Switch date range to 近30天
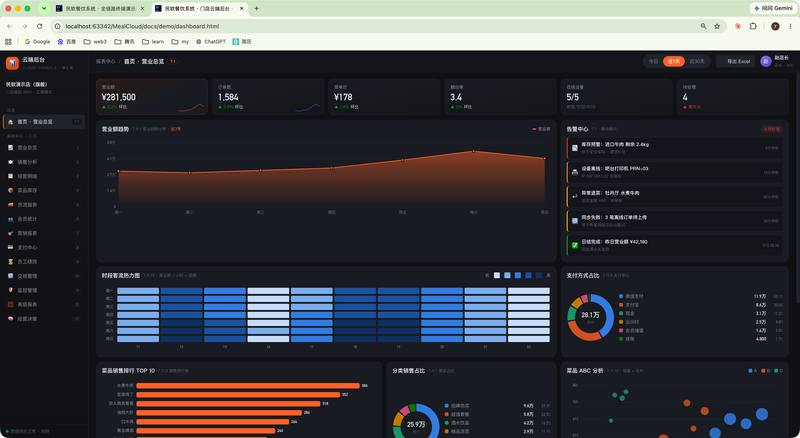Viewport: 800px width, 438px height. click(x=697, y=61)
